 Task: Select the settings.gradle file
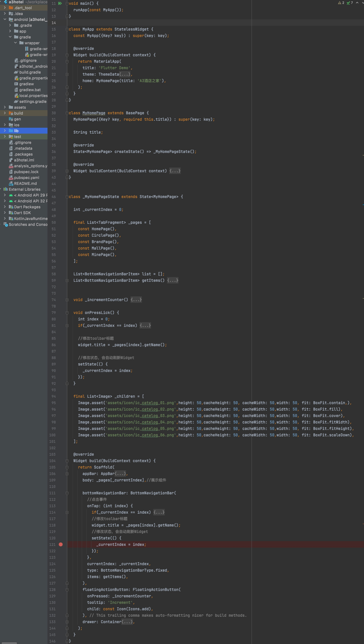pyautogui.click(x=33, y=102)
